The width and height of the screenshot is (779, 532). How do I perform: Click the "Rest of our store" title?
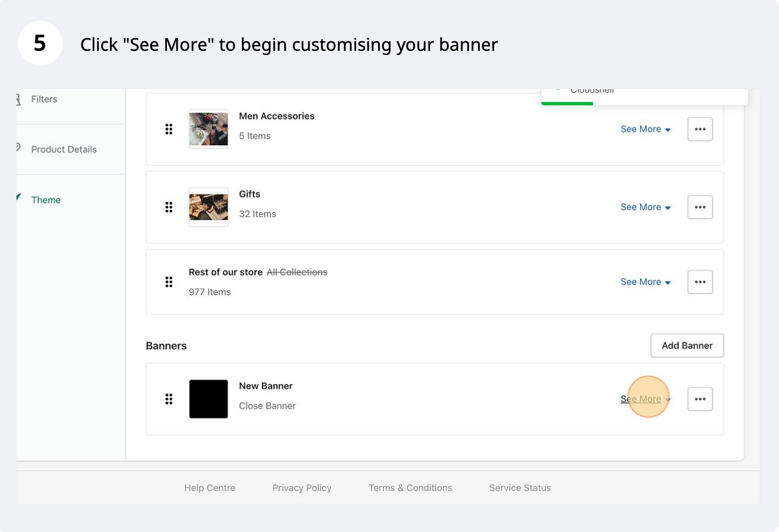pyautogui.click(x=226, y=273)
